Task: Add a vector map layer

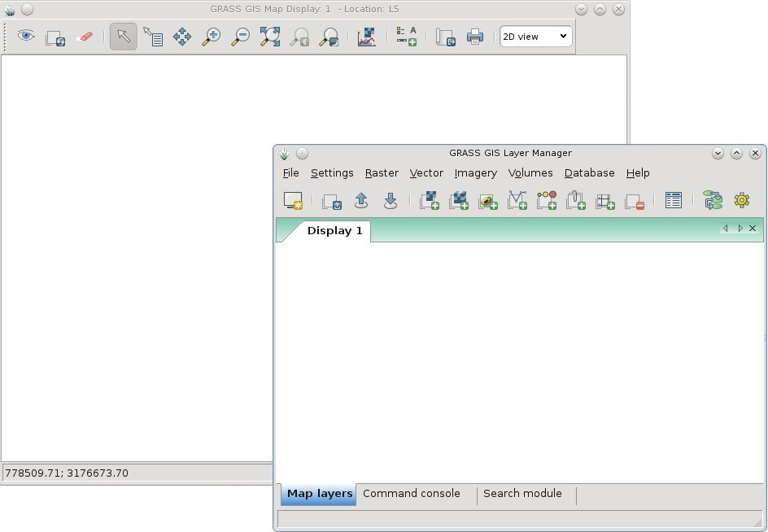Action: pyautogui.click(x=517, y=200)
